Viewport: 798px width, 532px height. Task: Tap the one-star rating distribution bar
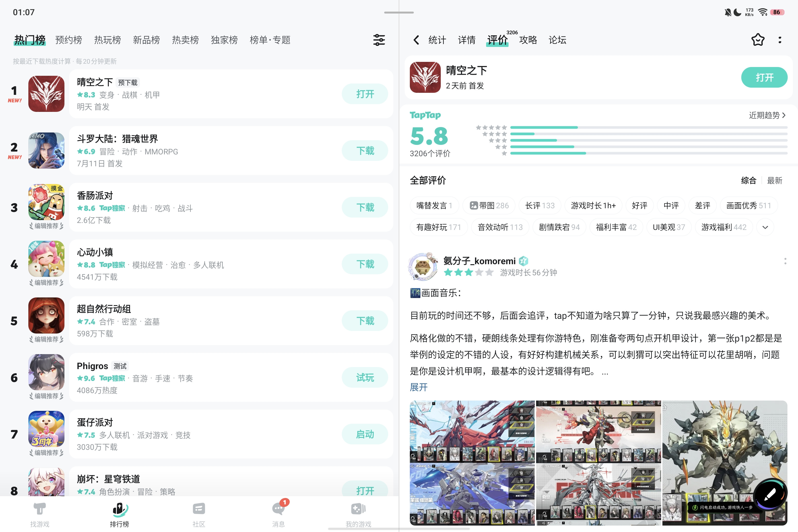(649, 153)
